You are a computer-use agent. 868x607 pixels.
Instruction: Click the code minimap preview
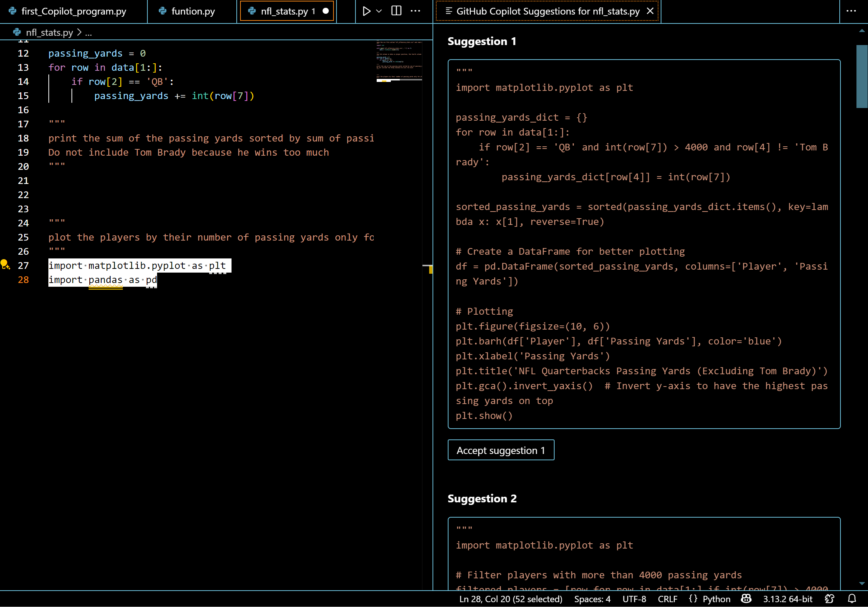(399, 60)
